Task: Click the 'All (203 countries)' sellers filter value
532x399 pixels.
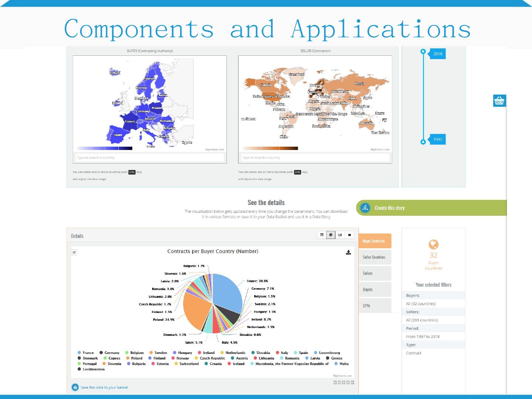Action: point(422,320)
